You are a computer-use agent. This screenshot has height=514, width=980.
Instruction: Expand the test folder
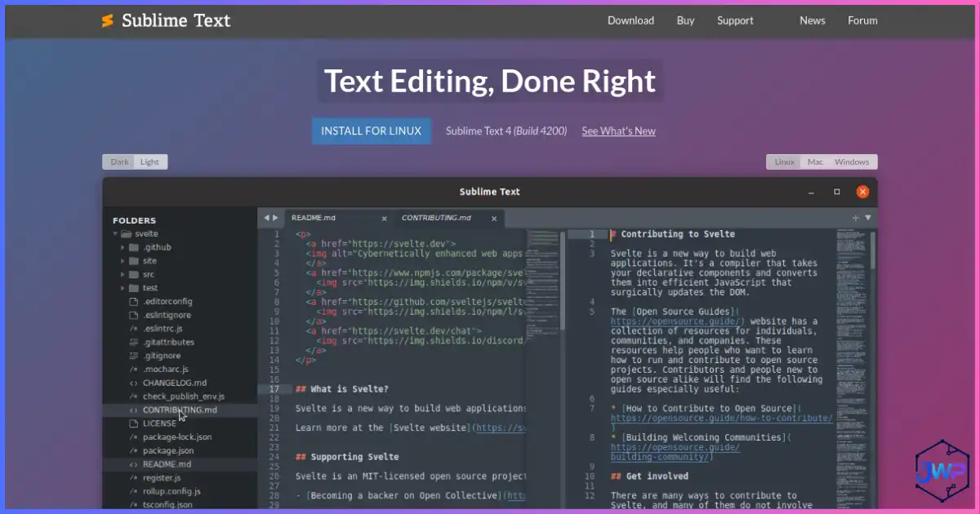pos(123,288)
